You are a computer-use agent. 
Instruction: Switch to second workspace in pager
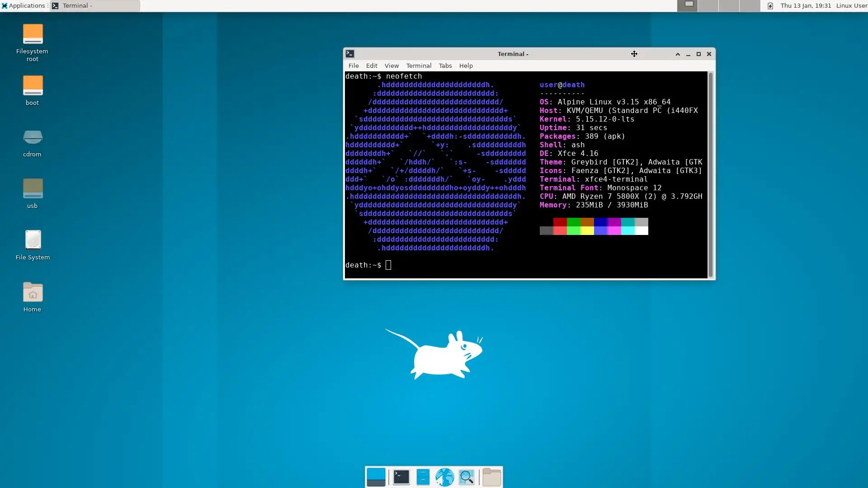coord(708,6)
